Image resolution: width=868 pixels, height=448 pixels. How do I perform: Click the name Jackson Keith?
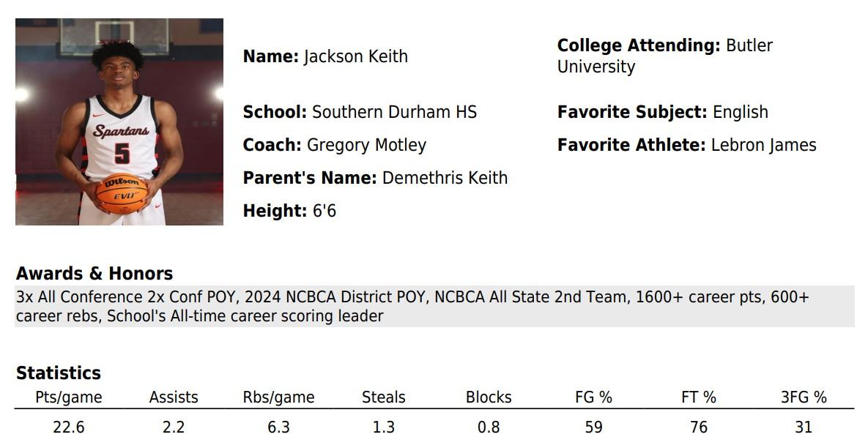[x=356, y=56]
